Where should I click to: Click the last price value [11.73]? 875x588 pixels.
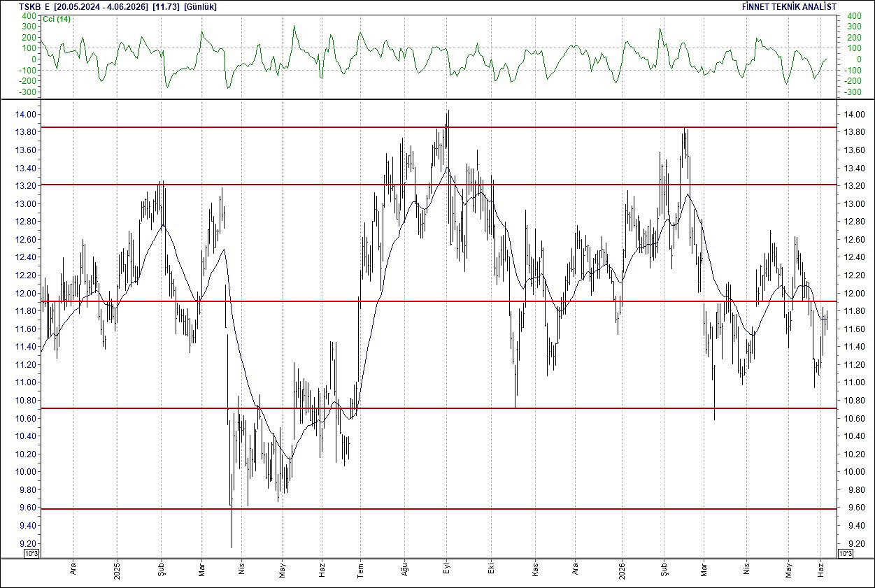(166, 6)
